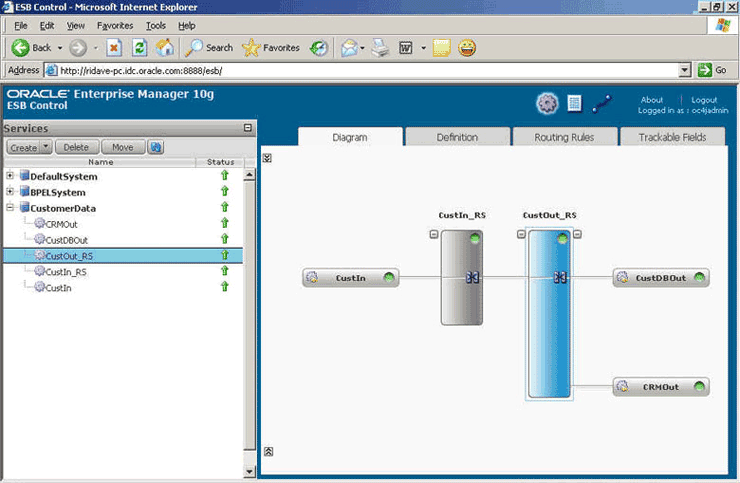Screen dimensions: 740x483
Task: Collapse right side of CustOut_RS block
Action: [x=577, y=234]
